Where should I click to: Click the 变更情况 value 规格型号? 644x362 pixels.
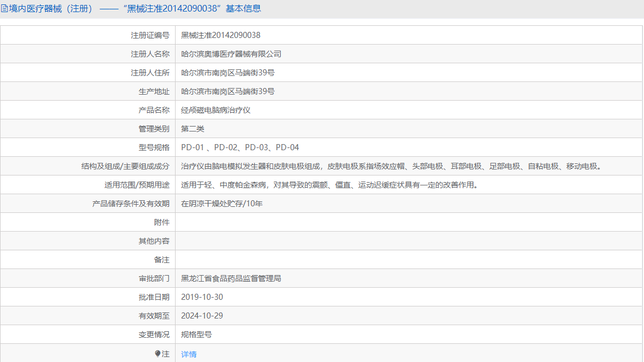(197, 334)
